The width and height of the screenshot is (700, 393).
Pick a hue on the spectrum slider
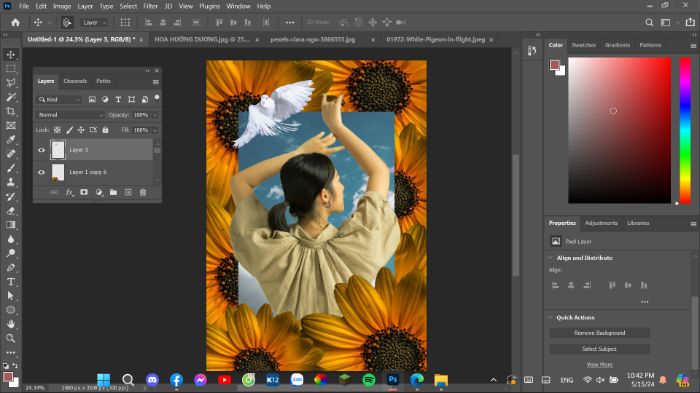(x=685, y=130)
